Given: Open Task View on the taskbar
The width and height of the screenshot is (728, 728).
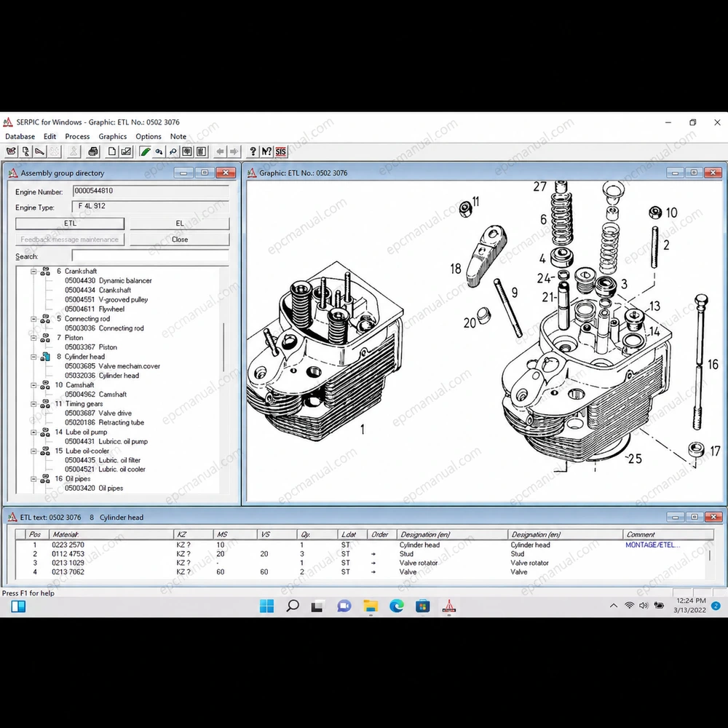Looking at the screenshot, I should 317,606.
